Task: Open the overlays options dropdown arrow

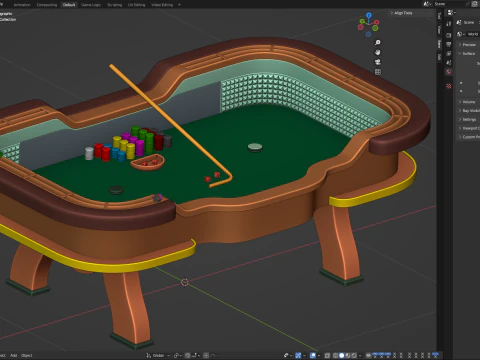Action: (x=318, y=355)
